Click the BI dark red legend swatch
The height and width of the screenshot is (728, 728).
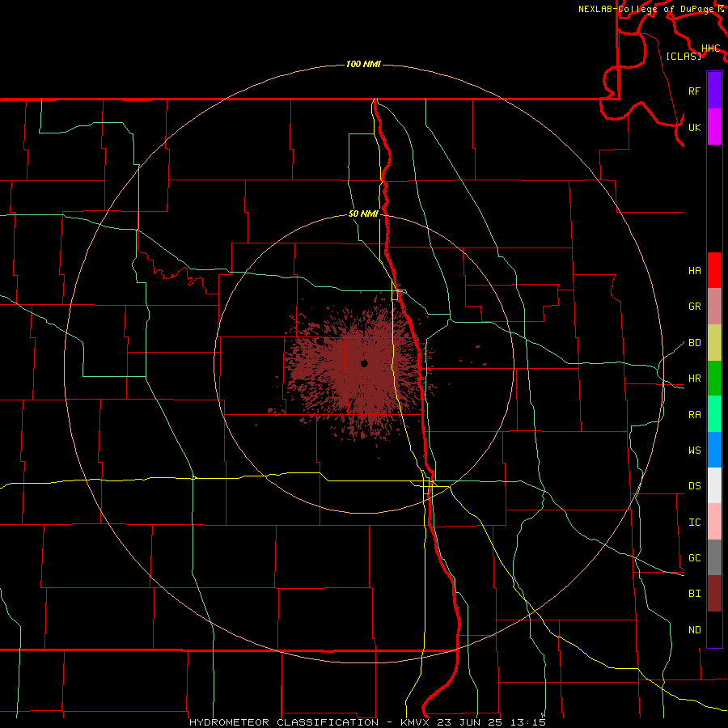point(714,594)
